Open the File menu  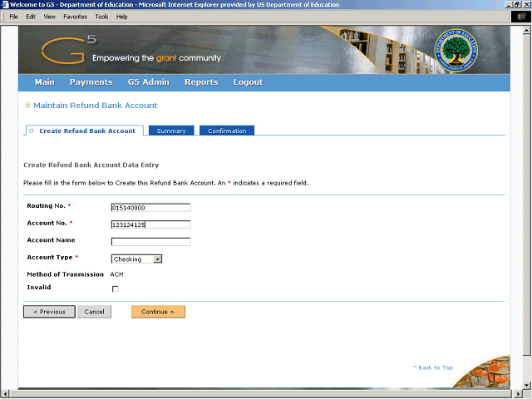click(x=13, y=17)
